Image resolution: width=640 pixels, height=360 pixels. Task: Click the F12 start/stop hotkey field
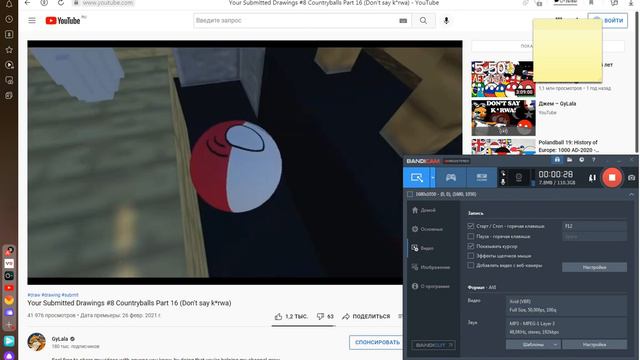click(x=594, y=226)
